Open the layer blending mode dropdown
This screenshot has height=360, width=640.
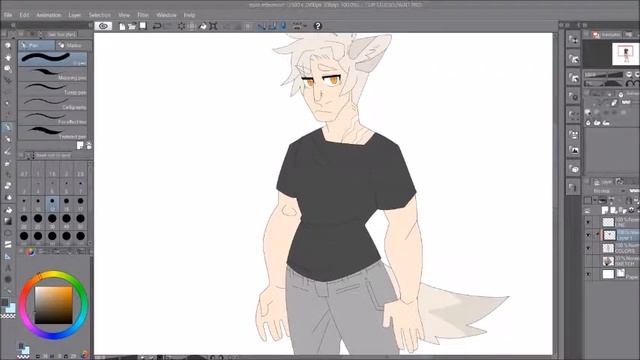pyautogui.click(x=609, y=191)
